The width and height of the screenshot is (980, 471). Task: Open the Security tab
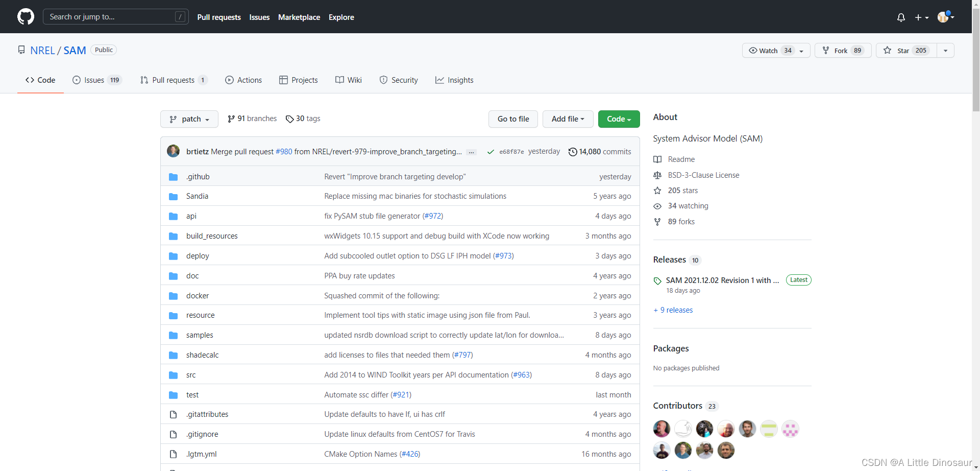click(x=399, y=80)
